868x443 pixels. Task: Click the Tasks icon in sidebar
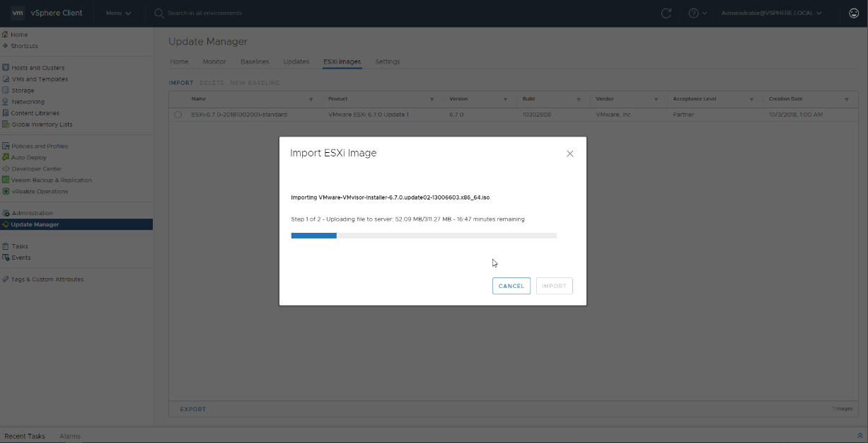tap(6, 246)
